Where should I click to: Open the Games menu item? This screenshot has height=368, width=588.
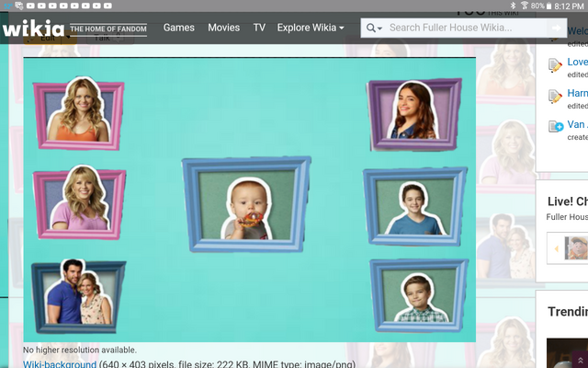(x=179, y=28)
